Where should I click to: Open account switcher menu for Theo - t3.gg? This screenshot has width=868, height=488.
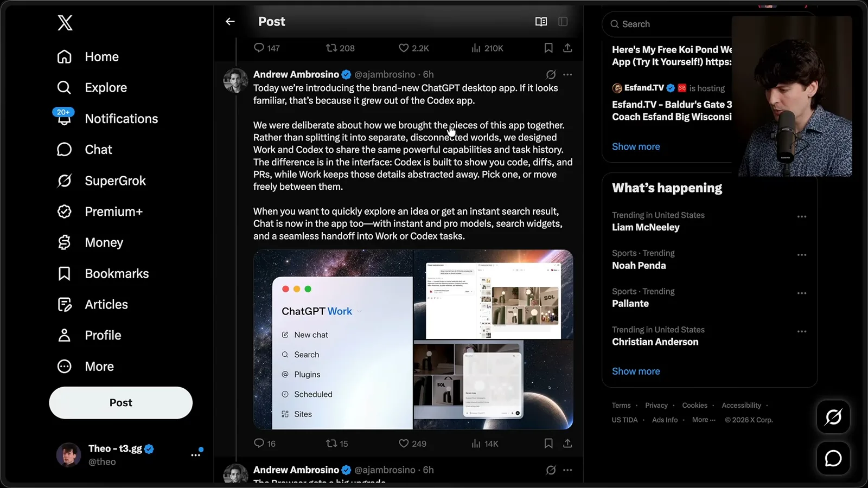click(195, 455)
